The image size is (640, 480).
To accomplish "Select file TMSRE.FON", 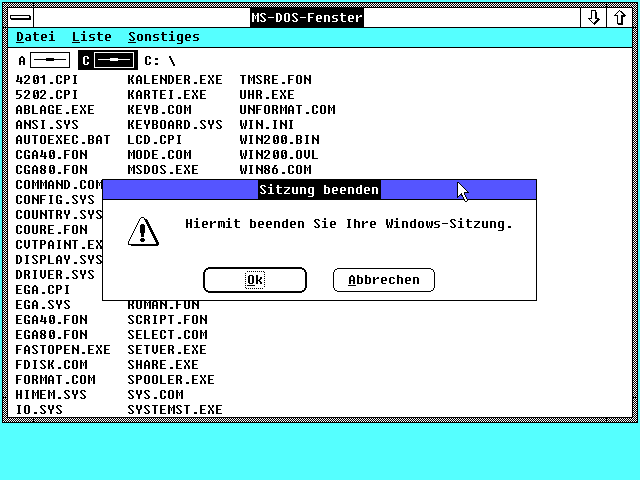I will click(x=276, y=80).
